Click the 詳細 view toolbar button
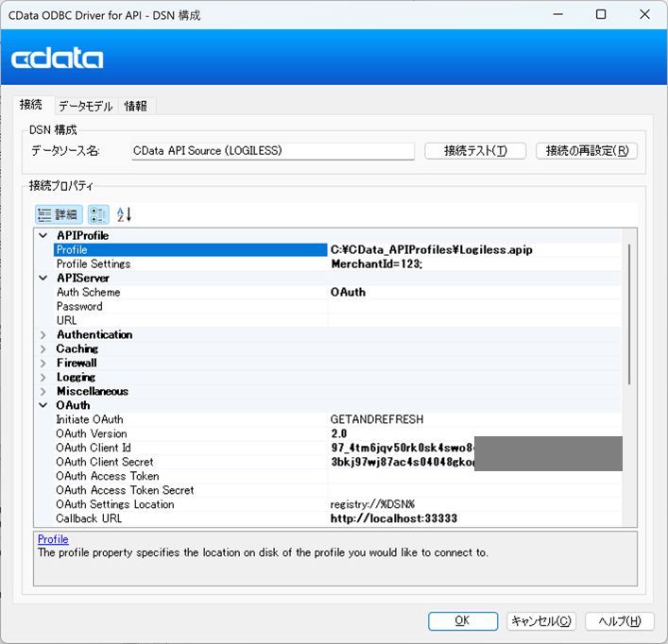The image size is (668, 644). click(59, 214)
